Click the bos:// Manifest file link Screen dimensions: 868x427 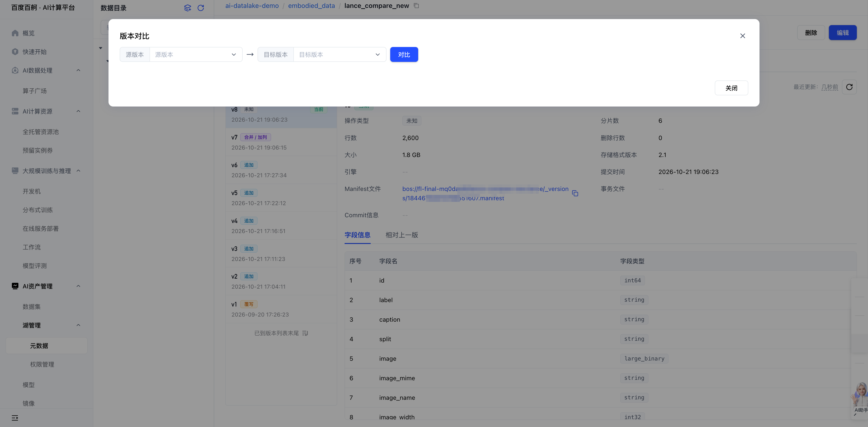tap(485, 193)
